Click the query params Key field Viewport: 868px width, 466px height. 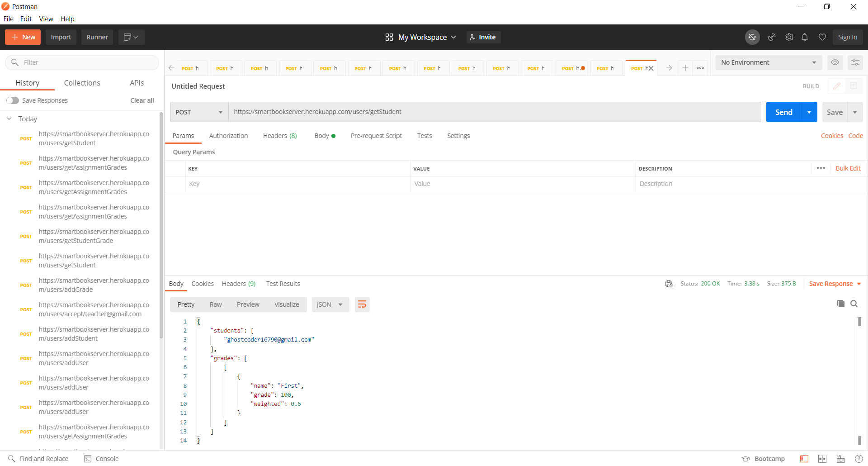point(298,184)
